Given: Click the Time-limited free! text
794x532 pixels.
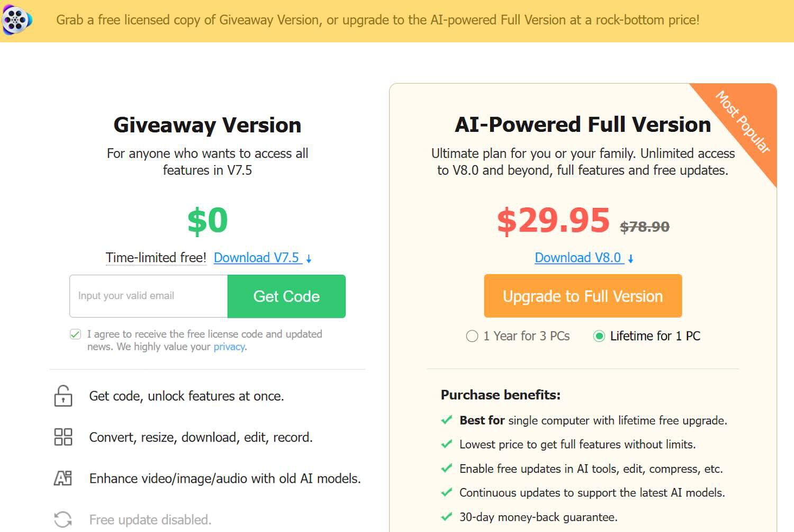Looking at the screenshot, I should click(x=156, y=258).
